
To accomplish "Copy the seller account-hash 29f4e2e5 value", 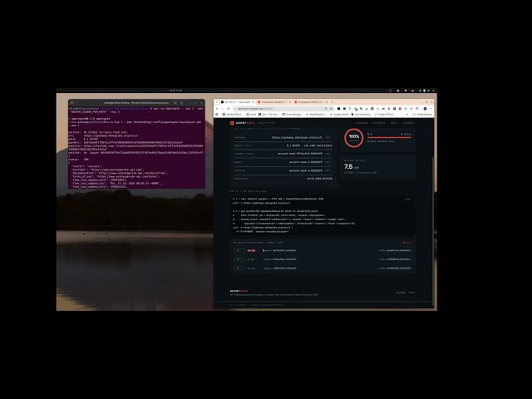I will [328, 154].
